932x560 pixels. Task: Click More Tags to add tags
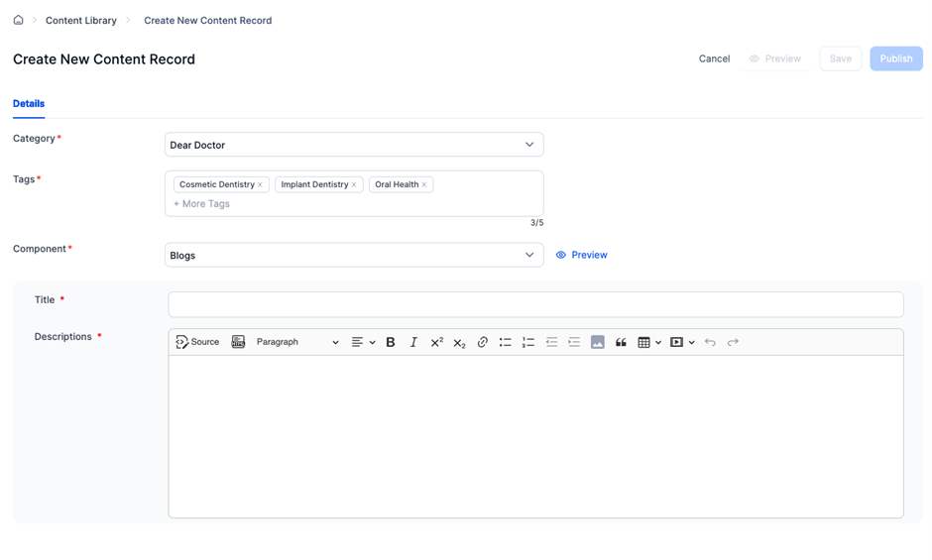point(201,203)
